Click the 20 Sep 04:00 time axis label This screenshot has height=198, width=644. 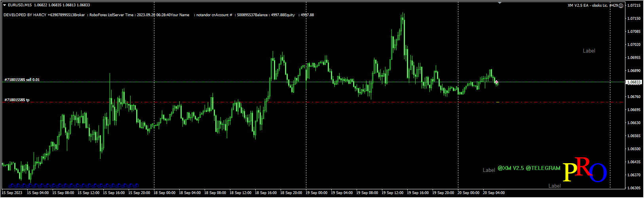click(493, 193)
